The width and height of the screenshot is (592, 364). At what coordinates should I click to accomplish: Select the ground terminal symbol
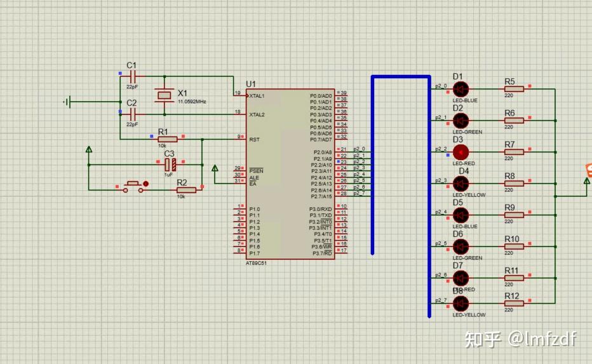coord(67,102)
